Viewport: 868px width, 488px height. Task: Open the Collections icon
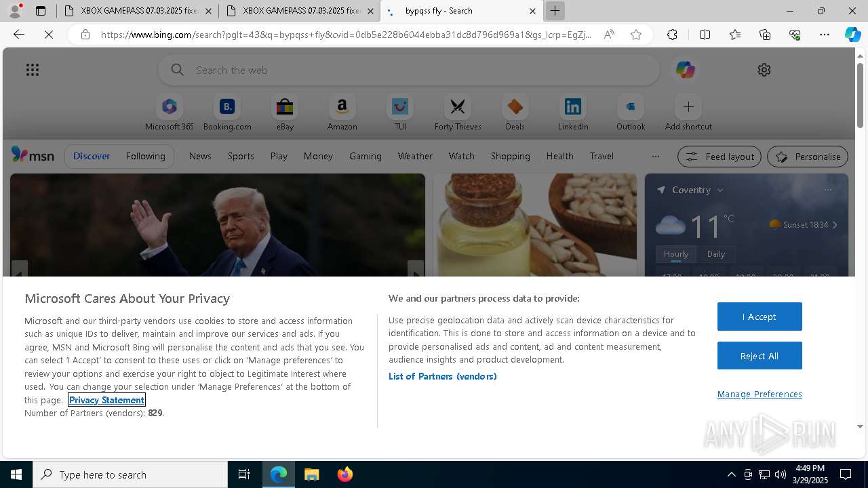[x=765, y=35]
